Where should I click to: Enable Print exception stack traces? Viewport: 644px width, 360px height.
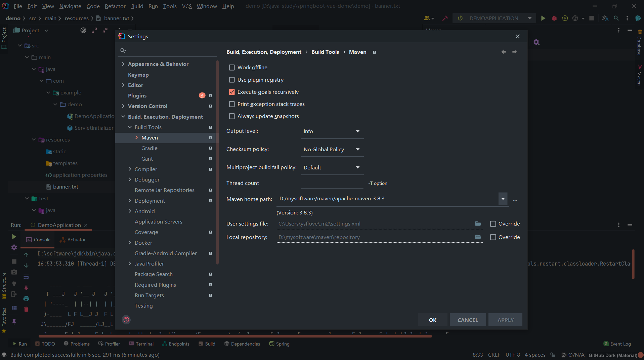pos(232,104)
